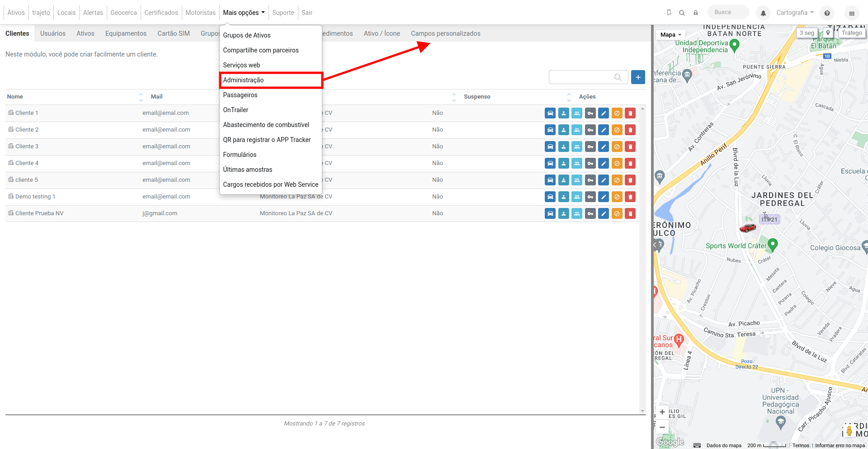Expand the Cartografia dropdown

click(x=795, y=13)
